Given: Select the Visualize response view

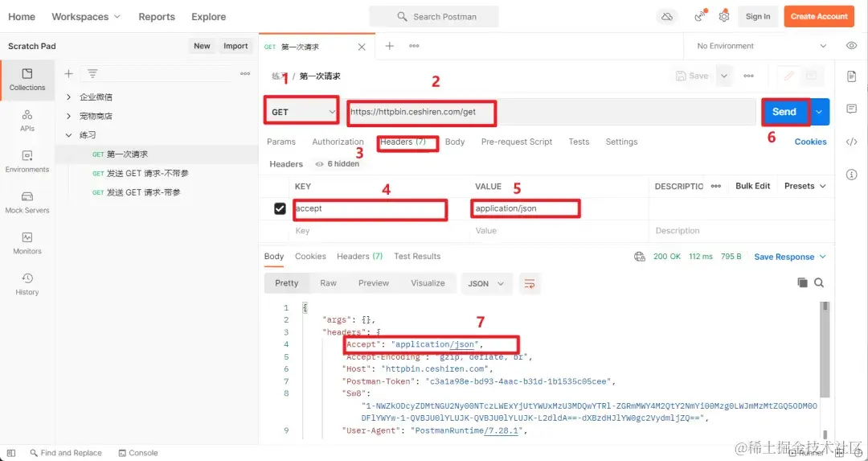Looking at the screenshot, I should point(428,283).
